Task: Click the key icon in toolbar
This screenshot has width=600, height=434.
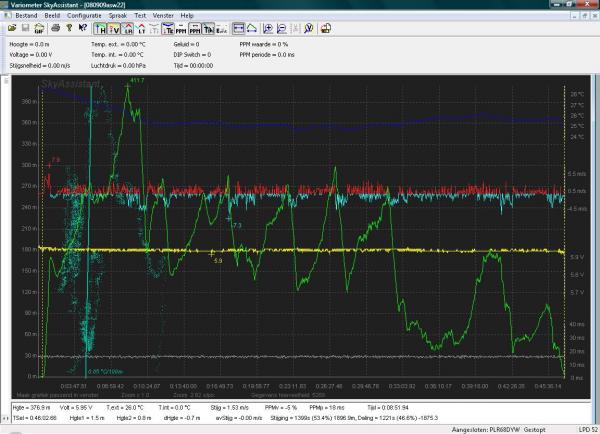Action: point(69,28)
